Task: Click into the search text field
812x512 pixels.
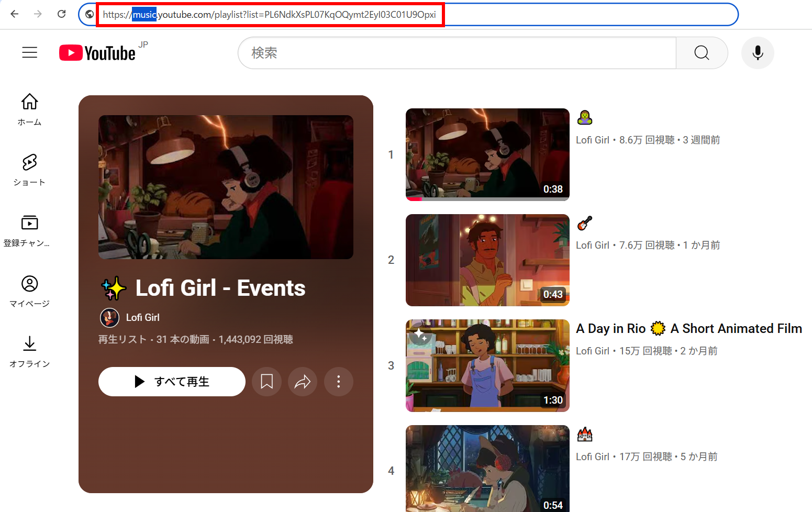Action: [457, 53]
